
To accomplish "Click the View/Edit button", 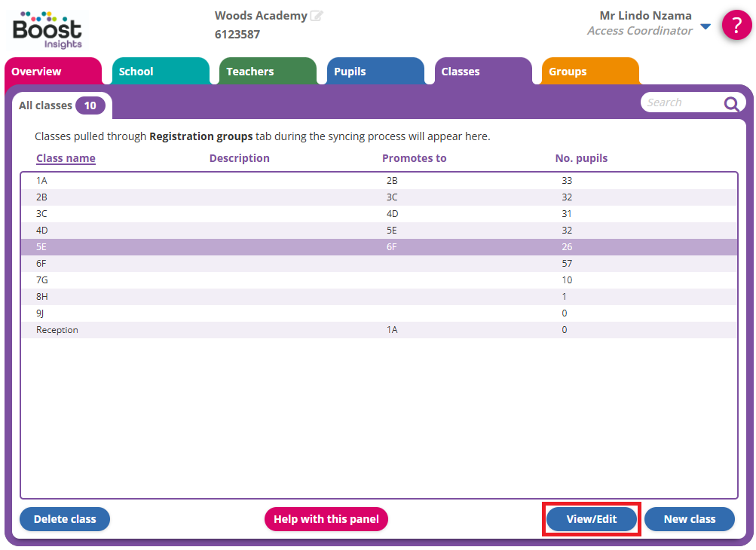I will click(x=592, y=519).
